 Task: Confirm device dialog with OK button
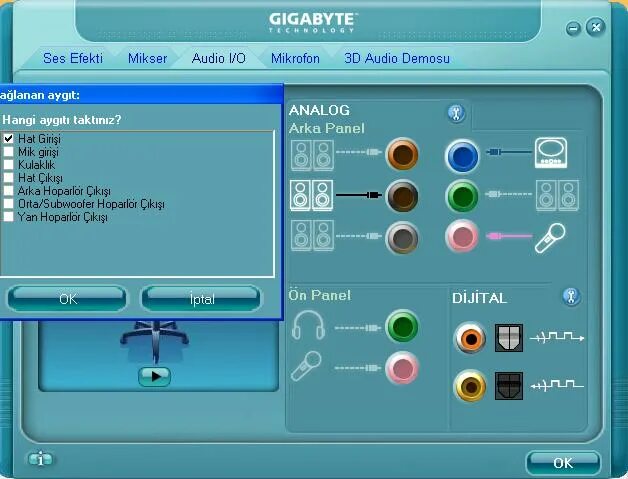coord(67,299)
